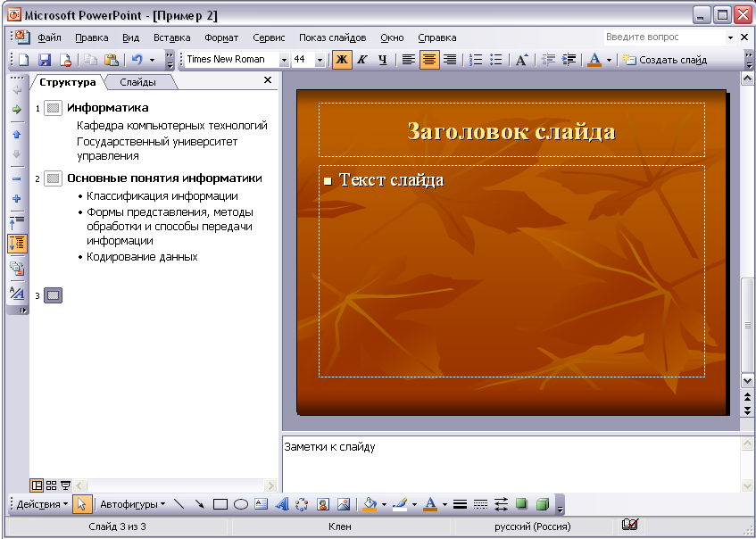Undo the last action
The image size is (756, 539).
pos(137,60)
